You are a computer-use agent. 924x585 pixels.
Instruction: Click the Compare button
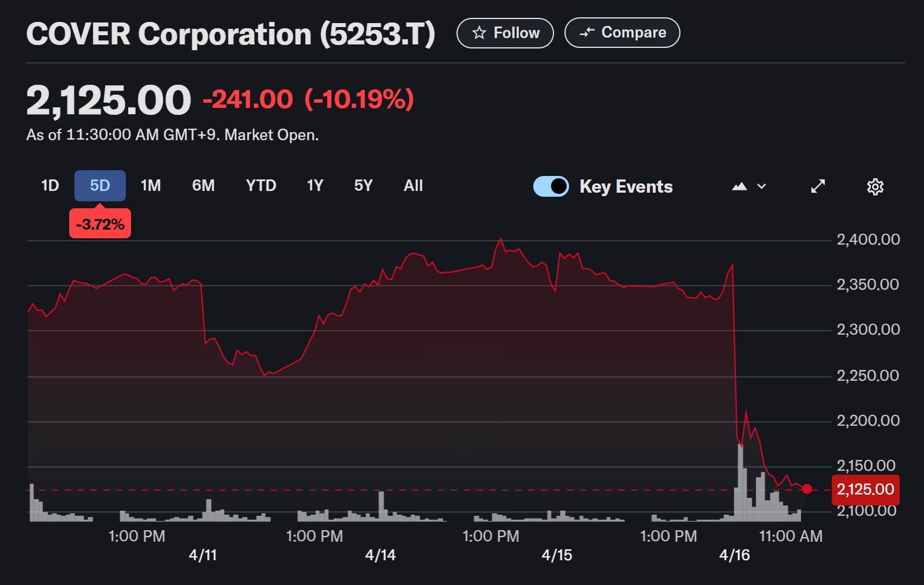(x=622, y=33)
